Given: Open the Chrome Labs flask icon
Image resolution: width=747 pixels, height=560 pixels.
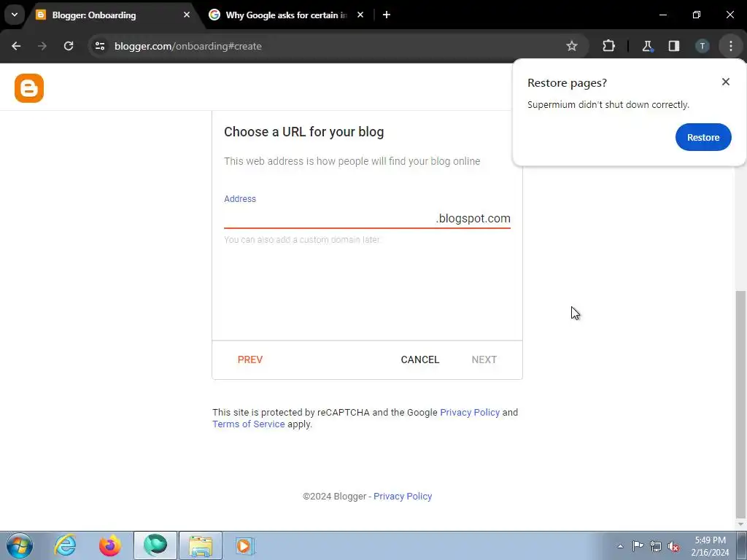Looking at the screenshot, I should (647, 46).
